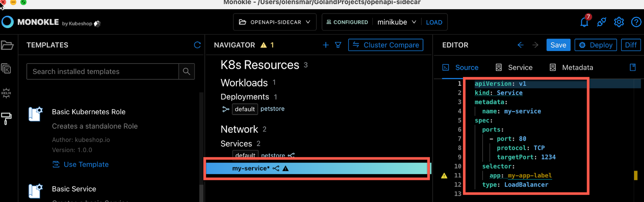644x202 pixels.
Task: Click the petstore deployment outgoing links icon
Action: [226, 109]
